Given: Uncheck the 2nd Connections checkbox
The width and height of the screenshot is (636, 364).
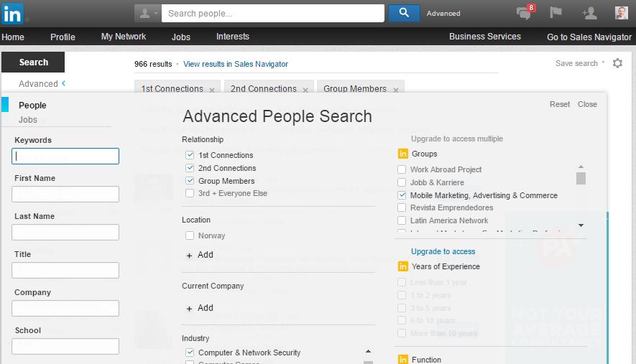Looking at the screenshot, I should [x=190, y=168].
